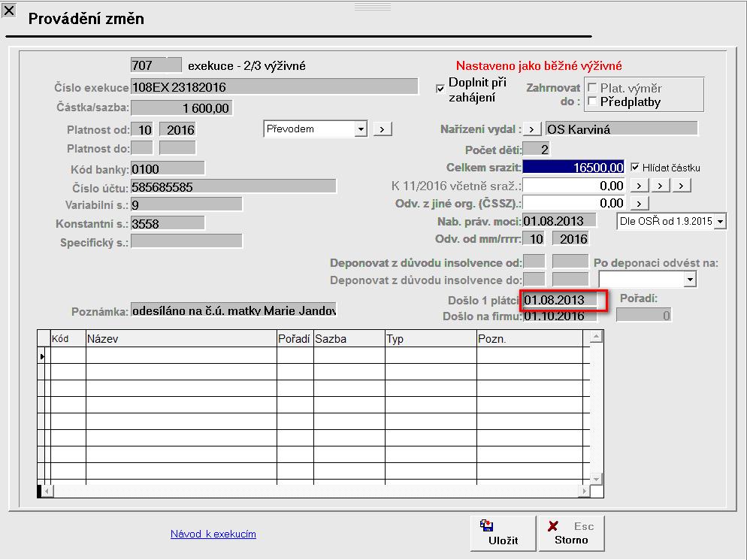Open the Návod k exekucím link
The height and width of the screenshot is (560, 747).
(213, 534)
